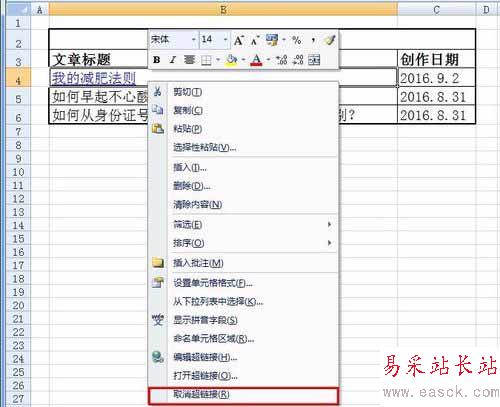Apply yellow fill color bucket
This screenshot has height=407, width=500.
231,60
